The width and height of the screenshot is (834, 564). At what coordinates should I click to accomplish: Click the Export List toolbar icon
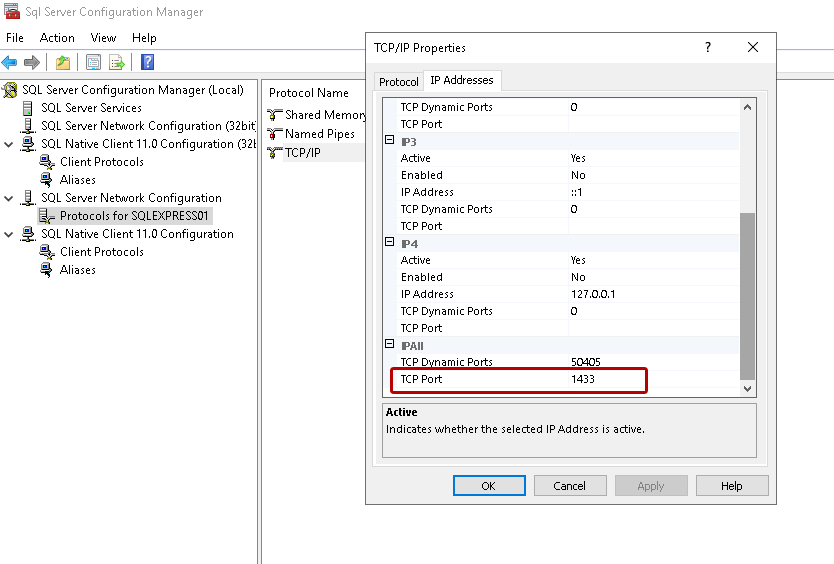[116, 62]
